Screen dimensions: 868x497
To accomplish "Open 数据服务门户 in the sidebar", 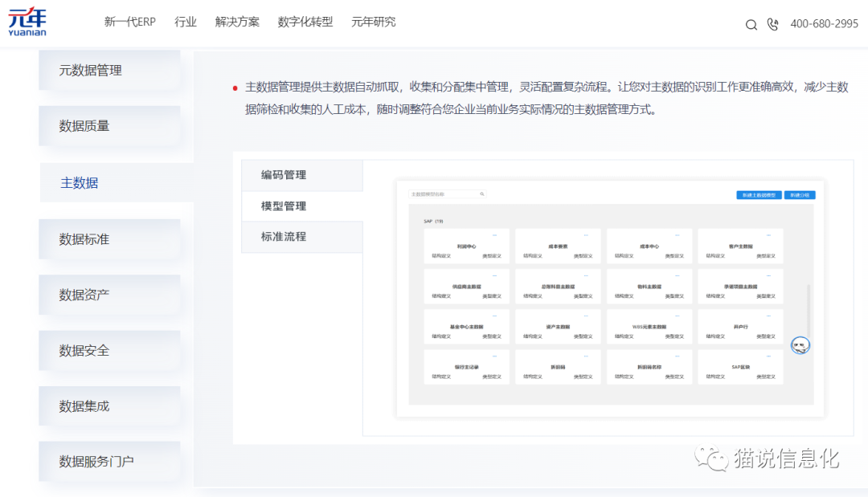I will (96, 462).
